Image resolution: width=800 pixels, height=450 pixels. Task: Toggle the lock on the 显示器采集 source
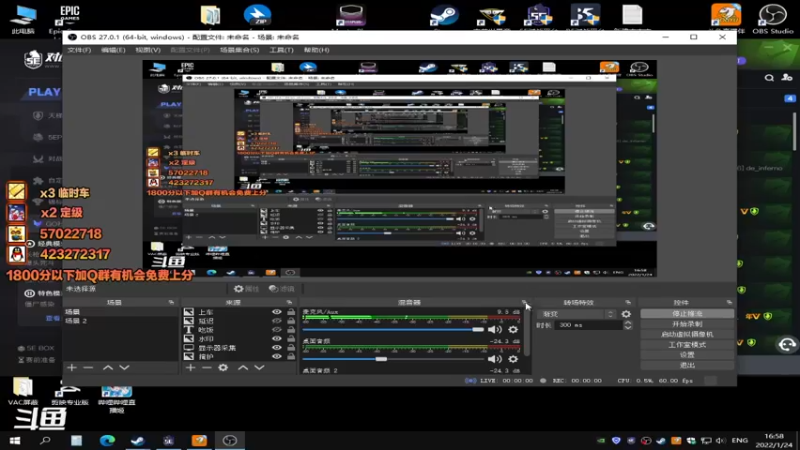(x=291, y=347)
